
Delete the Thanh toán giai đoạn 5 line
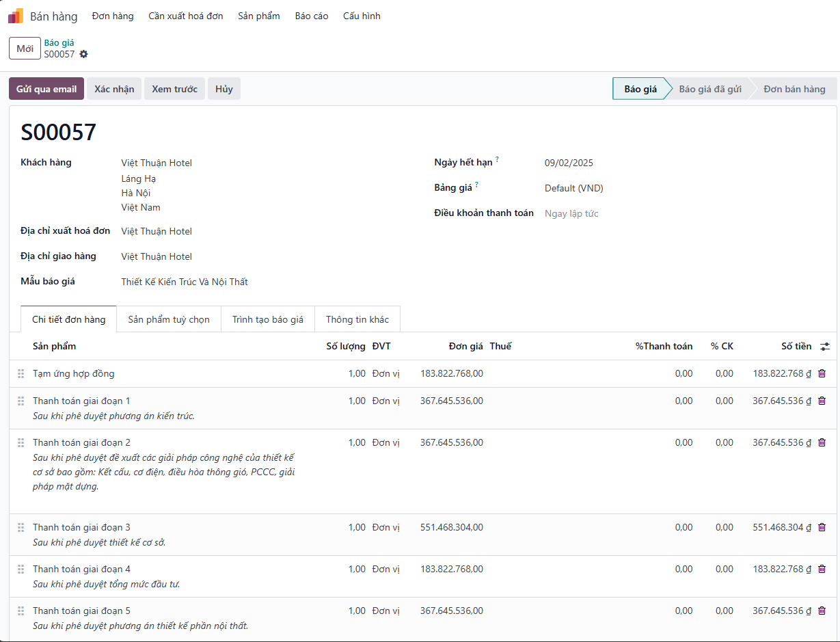822,611
